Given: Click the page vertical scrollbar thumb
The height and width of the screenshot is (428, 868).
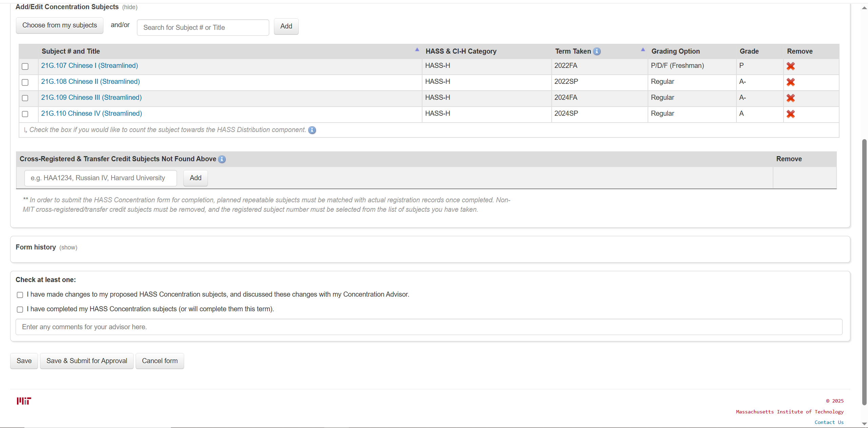Looking at the screenshot, I should (x=864, y=272).
